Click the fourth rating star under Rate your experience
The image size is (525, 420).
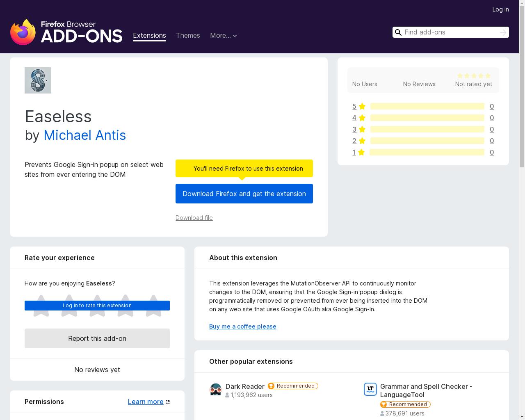(126, 306)
